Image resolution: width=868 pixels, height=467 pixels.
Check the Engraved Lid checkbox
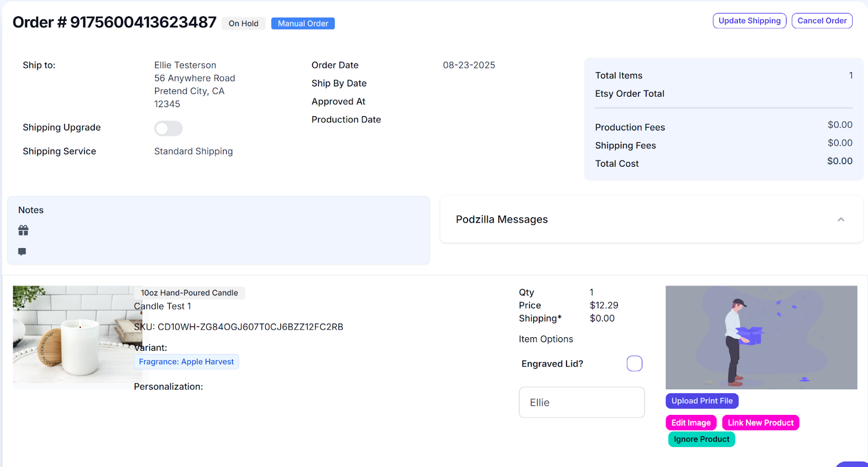click(634, 364)
